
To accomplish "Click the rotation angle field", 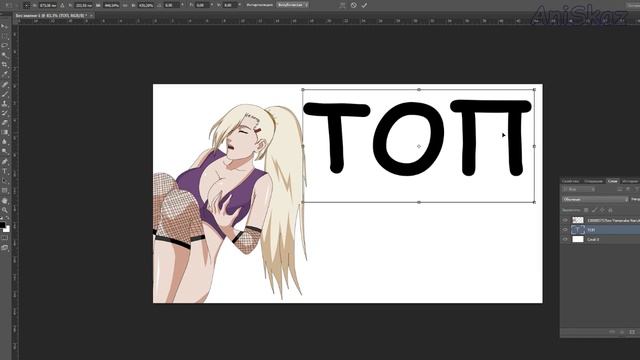I will click(x=171, y=5).
